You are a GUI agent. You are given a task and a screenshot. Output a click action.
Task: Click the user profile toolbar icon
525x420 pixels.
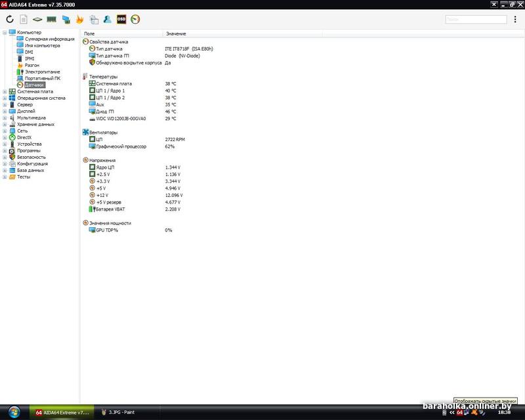point(107,20)
